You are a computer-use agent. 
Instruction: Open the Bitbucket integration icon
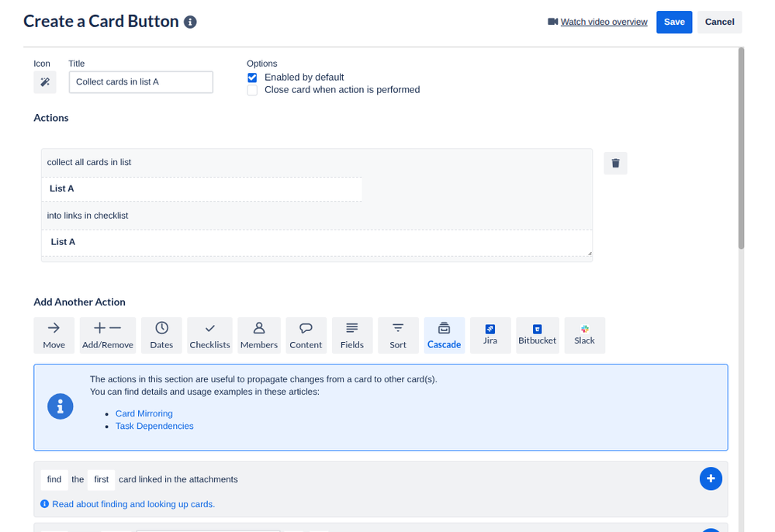click(537, 334)
